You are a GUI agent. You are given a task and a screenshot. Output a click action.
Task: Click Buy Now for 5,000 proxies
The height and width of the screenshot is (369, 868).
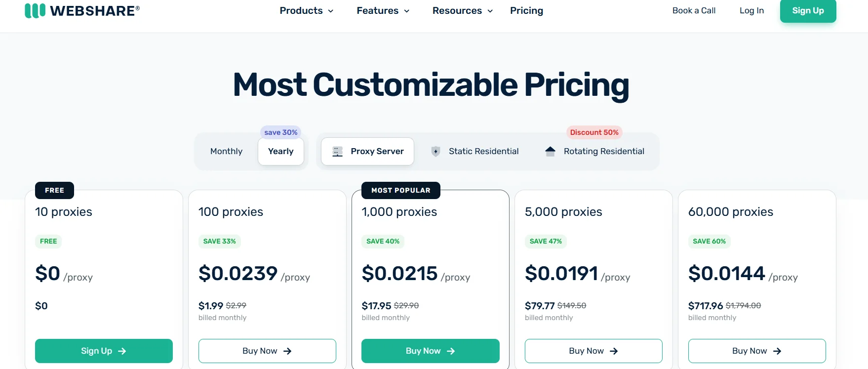593,351
